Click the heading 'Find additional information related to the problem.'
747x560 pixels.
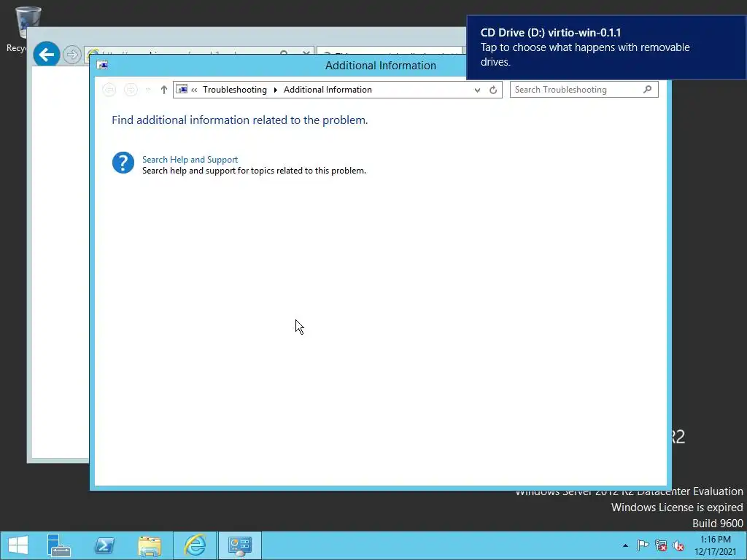pyautogui.click(x=239, y=120)
